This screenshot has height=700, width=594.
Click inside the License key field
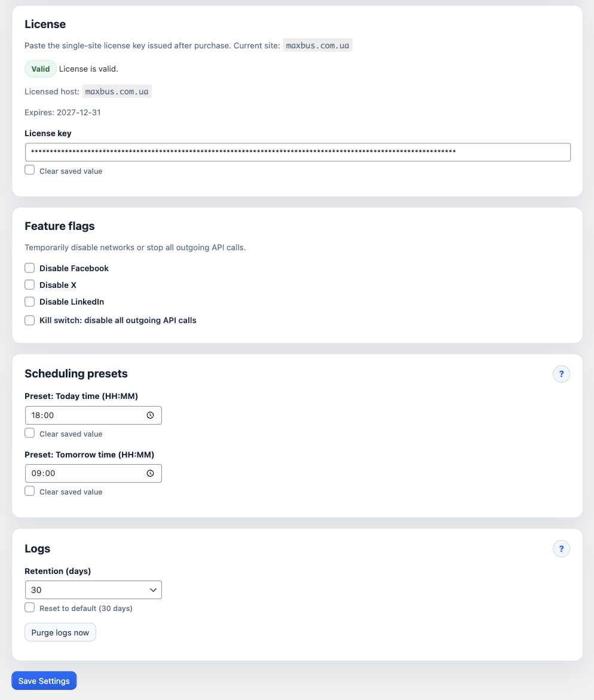[x=239, y=152]
